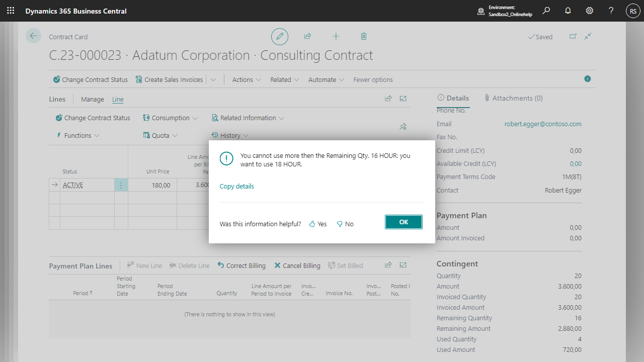Click the ACTIVE status link in the line
This screenshot has width=644, height=362.
click(73, 185)
